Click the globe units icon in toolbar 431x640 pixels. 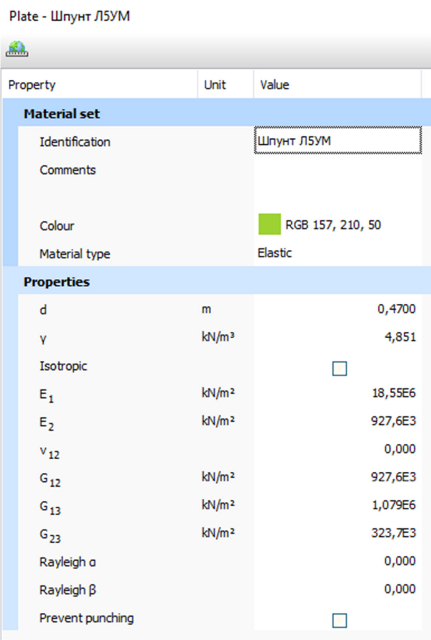point(17,49)
